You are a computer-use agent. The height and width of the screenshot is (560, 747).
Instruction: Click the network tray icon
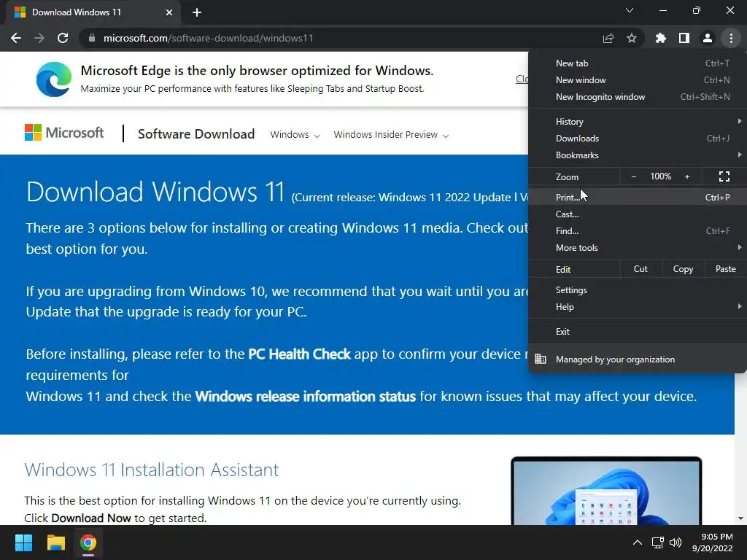657,542
